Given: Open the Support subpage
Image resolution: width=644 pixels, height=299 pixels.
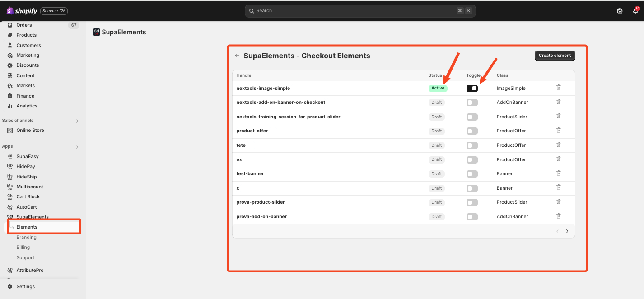Looking at the screenshot, I should pos(25,257).
